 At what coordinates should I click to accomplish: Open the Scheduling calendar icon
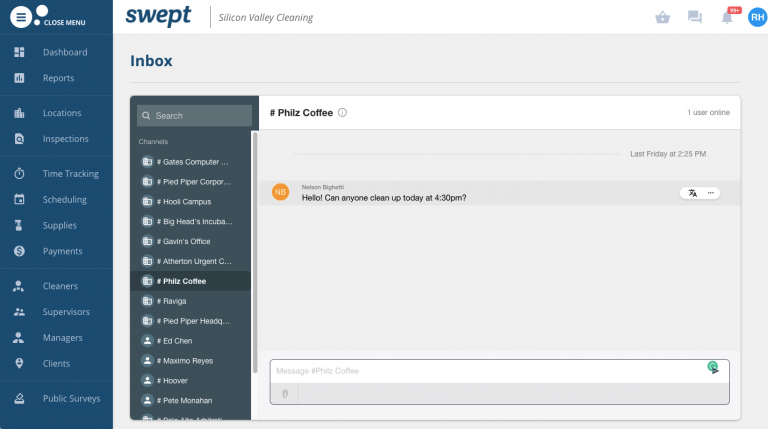tap(19, 199)
